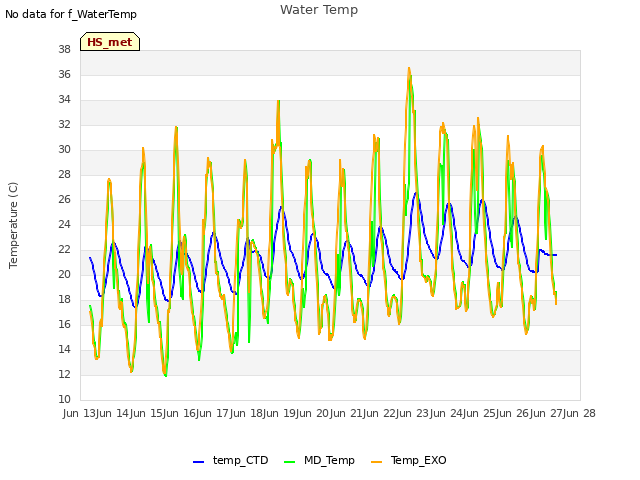The width and height of the screenshot is (640, 480).
Task: Click the Jun 24 x-axis date label
Action: point(447,413)
